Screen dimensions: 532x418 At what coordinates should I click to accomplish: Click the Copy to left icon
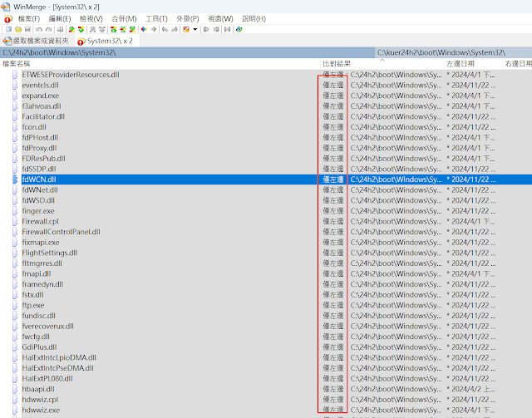(154, 30)
